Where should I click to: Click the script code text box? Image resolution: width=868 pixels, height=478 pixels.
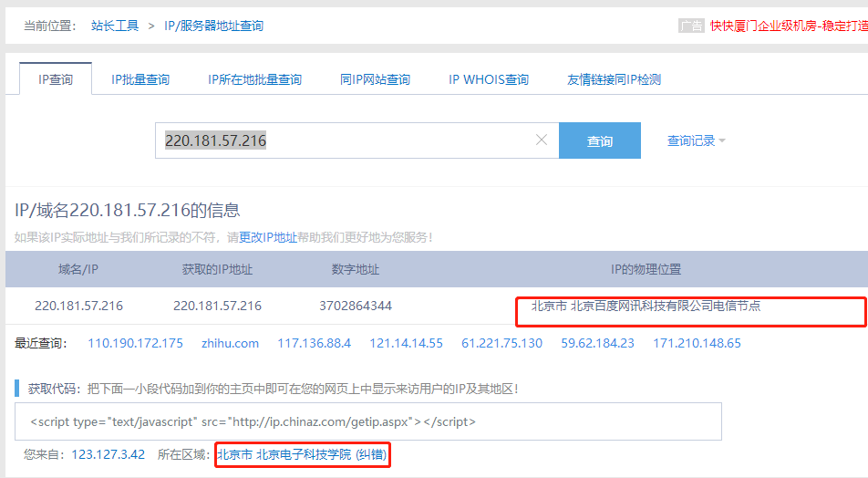coord(368,421)
